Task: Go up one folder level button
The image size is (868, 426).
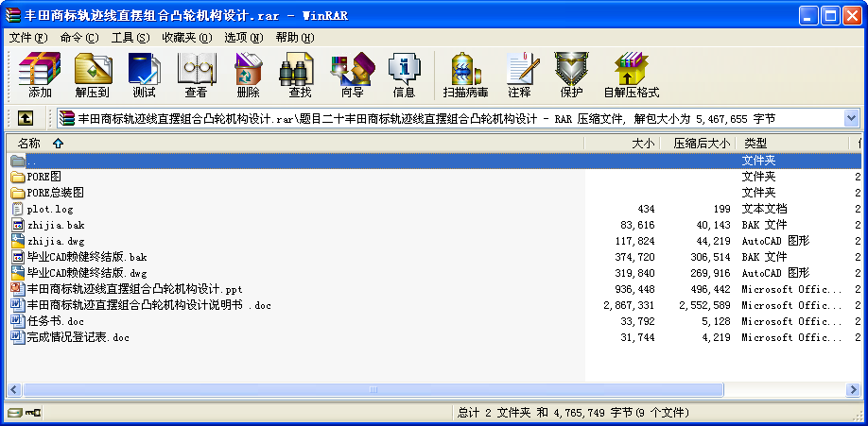Action: click(x=25, y=118)
